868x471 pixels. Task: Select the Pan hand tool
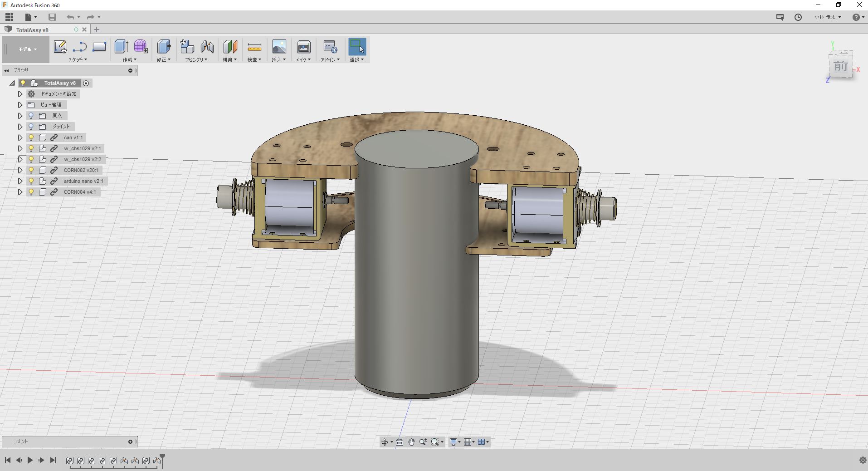pyautogui.click(x=411, y=442)
